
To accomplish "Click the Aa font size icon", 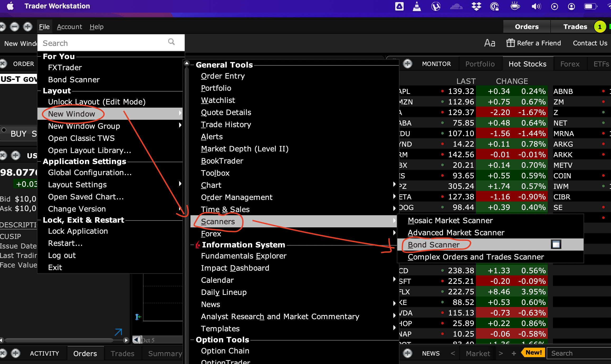I will point(490,42).
